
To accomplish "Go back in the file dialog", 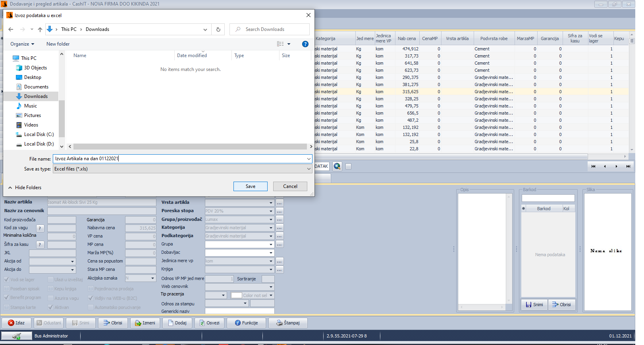I will coord(11,29).
